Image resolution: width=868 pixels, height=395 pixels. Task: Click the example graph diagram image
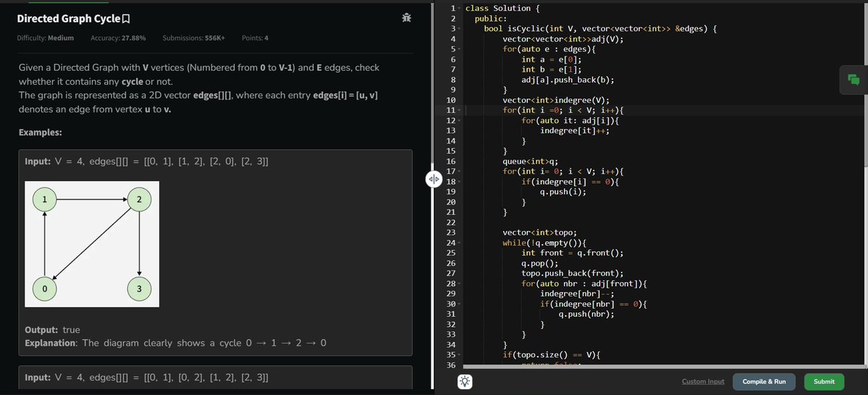(92, 244)
